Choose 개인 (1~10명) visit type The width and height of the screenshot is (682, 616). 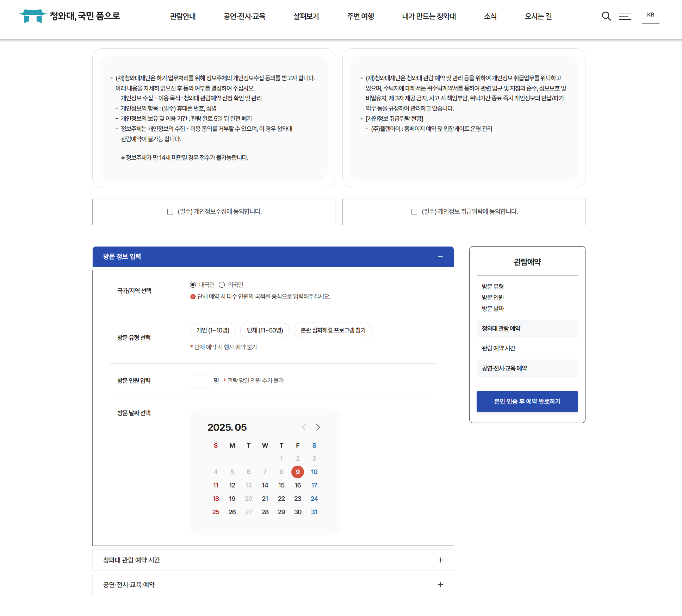pos(213,330)
